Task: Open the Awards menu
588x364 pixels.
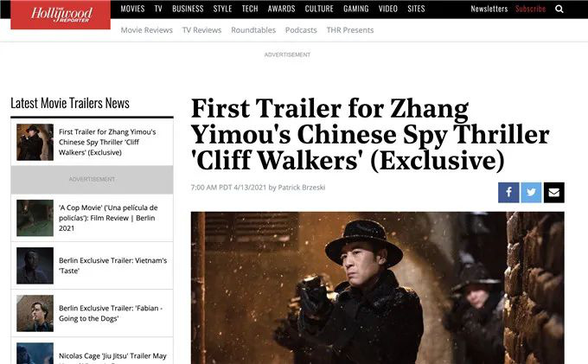Action: tap(281, 9)
